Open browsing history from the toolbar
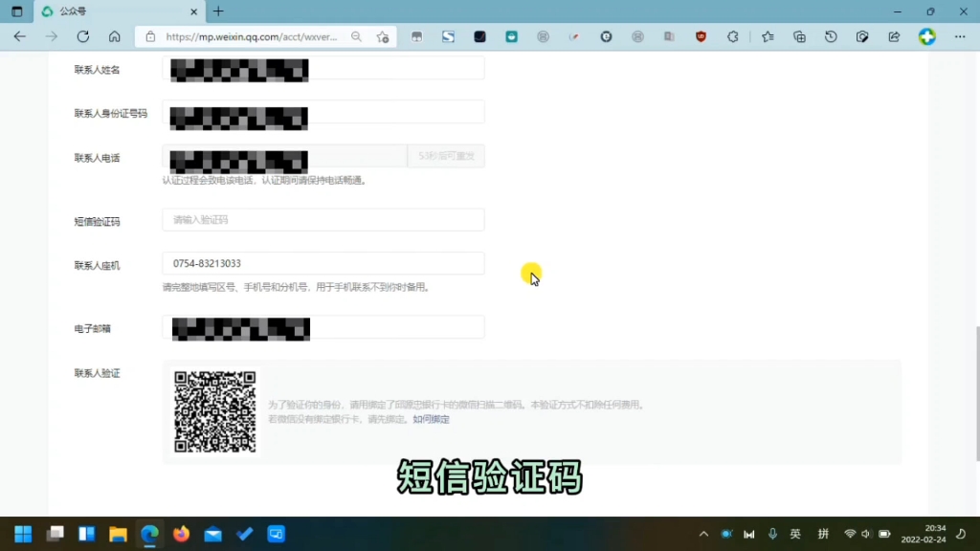The width and height of the screenshot is (980, 551). [x=831, y=36]
